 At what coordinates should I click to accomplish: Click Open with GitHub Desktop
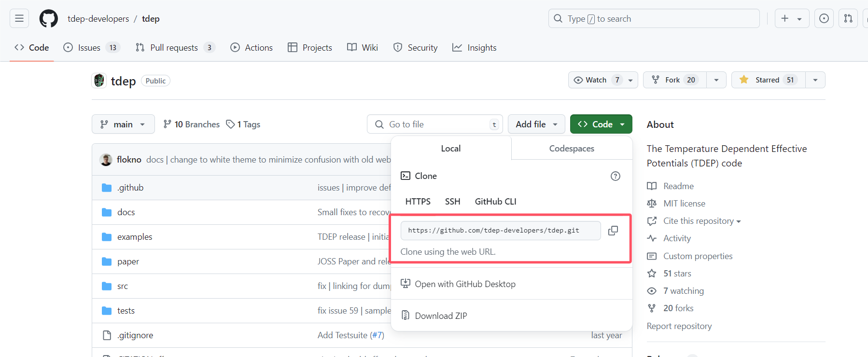pos(465,284)
